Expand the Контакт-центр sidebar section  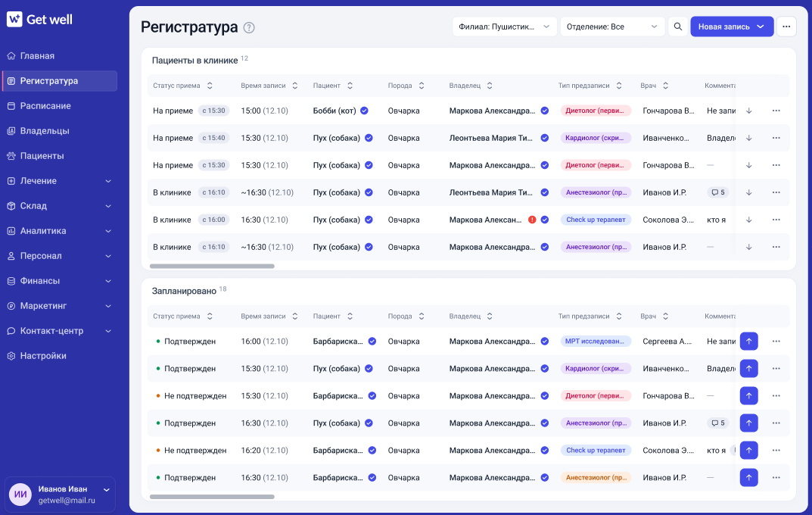[x=108, y=331]
